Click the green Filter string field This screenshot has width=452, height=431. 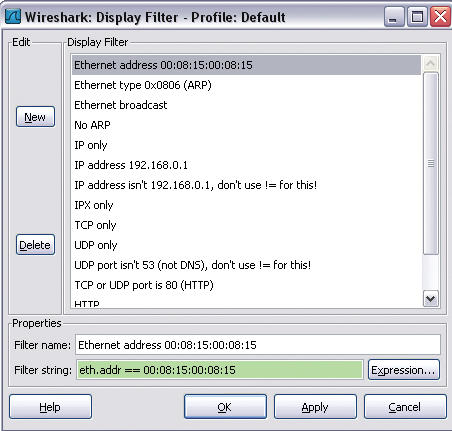point(220,370)
